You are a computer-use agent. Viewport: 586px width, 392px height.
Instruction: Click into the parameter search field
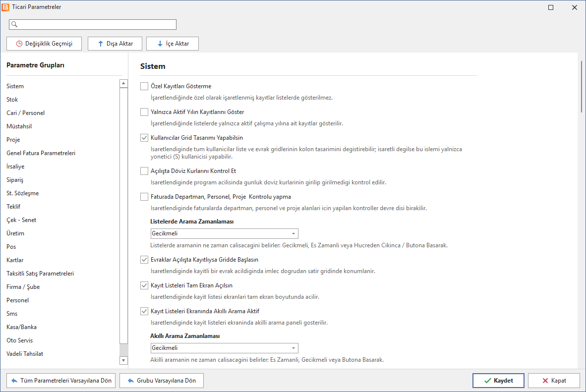point(93,24)
